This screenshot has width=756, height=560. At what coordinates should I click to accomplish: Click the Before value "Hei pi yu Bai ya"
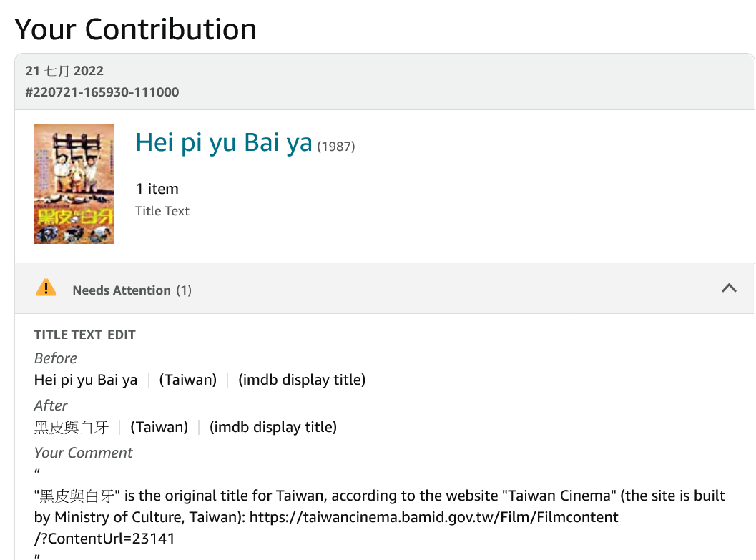[x=86, y=380]
